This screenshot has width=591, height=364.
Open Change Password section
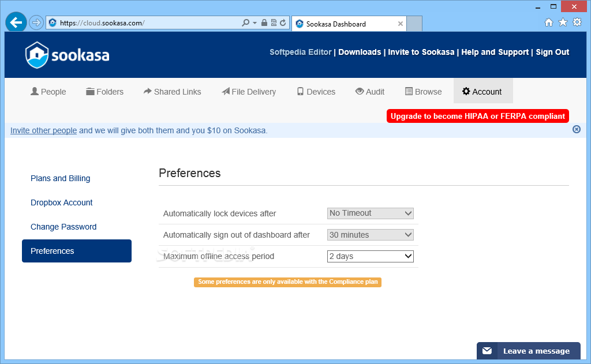tap(63, 227)
